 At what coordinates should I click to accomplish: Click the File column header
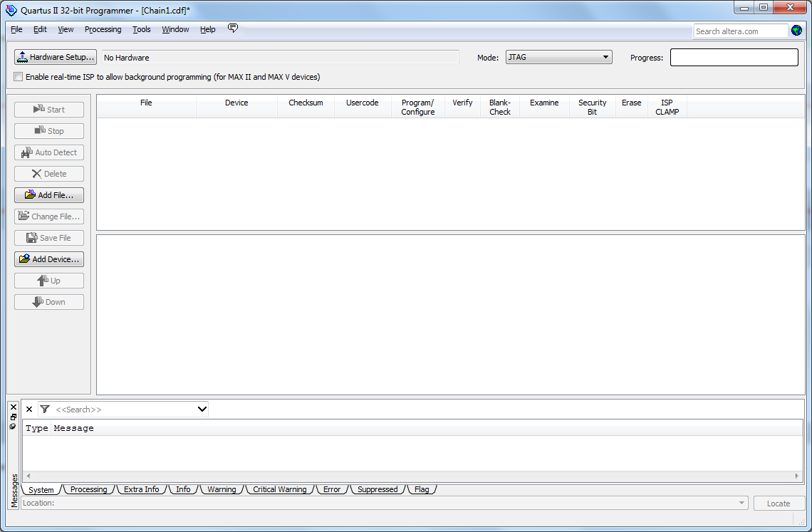147,107
